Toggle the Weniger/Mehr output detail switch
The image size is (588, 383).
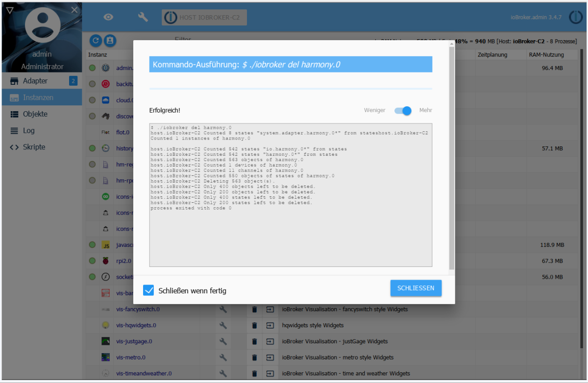[403, 111]
